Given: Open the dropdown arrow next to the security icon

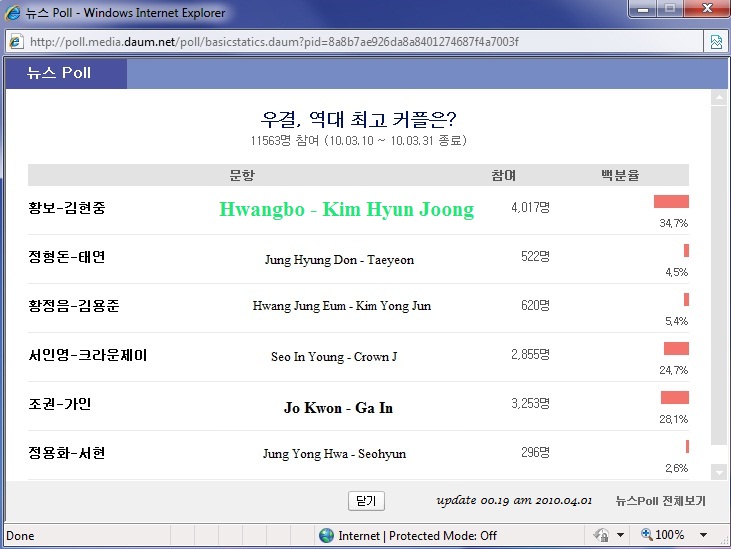Looking at the screenshot, I should tap(620, 535).
